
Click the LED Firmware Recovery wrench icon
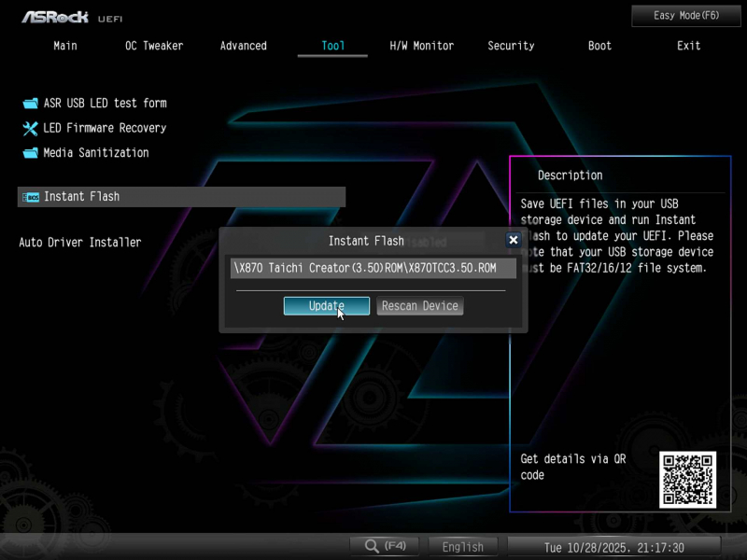tap(30, 128)
